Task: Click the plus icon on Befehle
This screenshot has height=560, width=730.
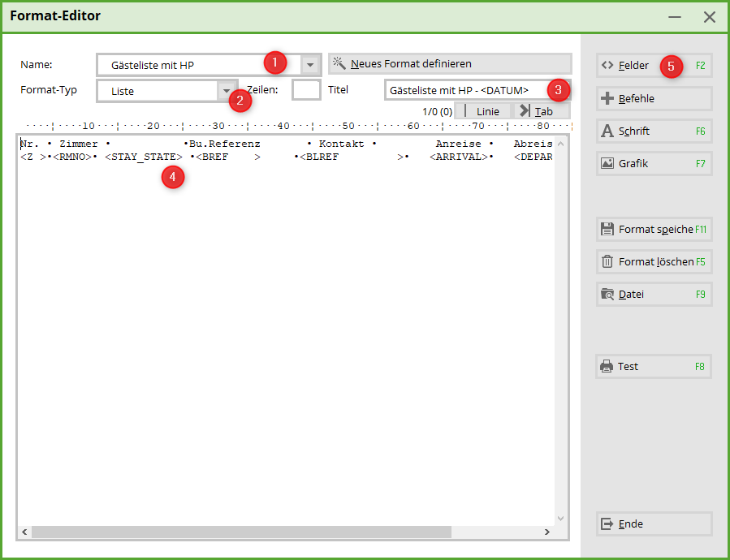Action: (x=607, y=98)
